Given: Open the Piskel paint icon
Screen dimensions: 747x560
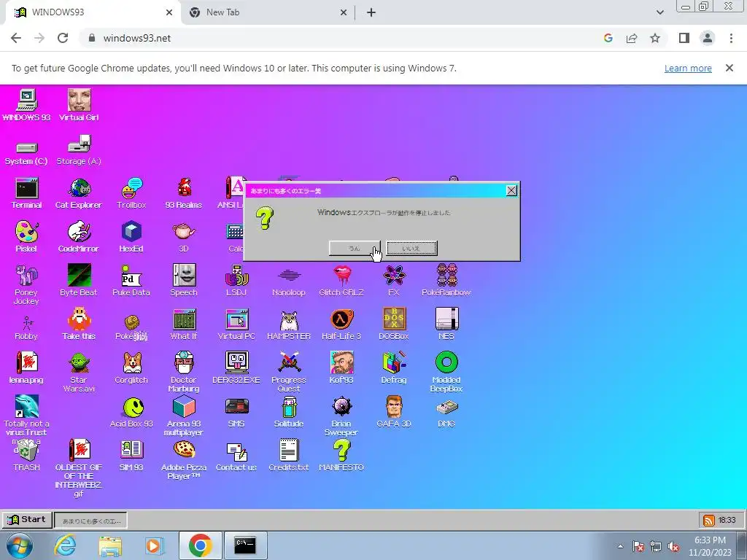Looking at the screenshot, I should pos(27,237).
